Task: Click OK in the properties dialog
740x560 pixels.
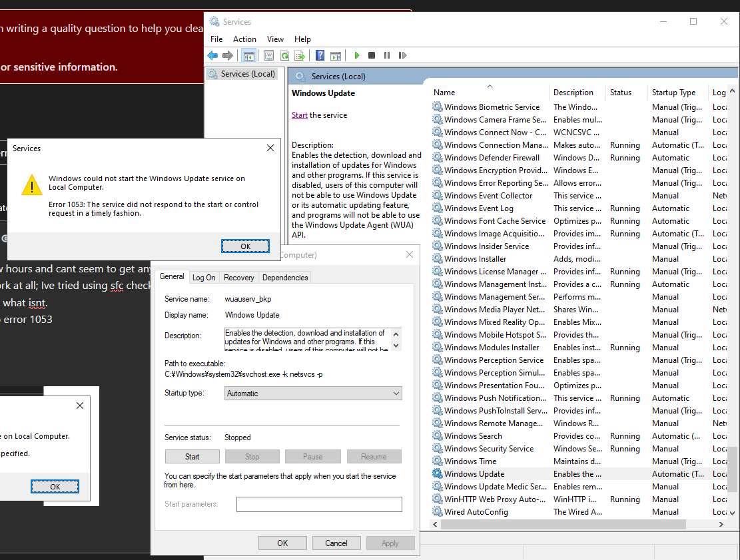Action: (282, 543)
